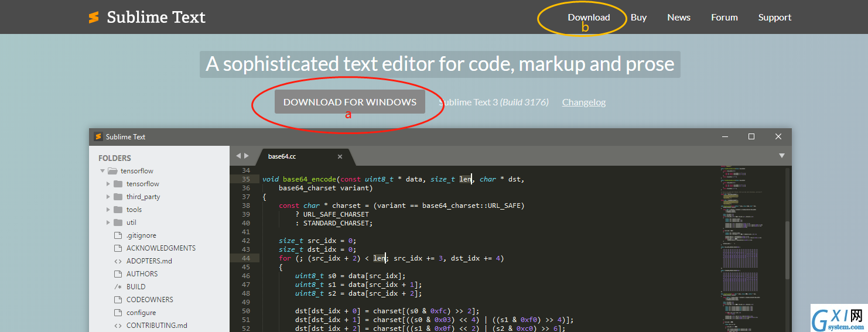The width and height of the screenshot is (868, 332).
Task: Click the tools folder icon
Action: 118,210
